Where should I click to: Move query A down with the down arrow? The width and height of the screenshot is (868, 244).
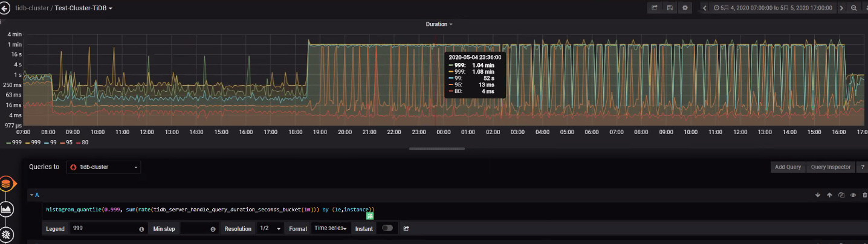818,195
